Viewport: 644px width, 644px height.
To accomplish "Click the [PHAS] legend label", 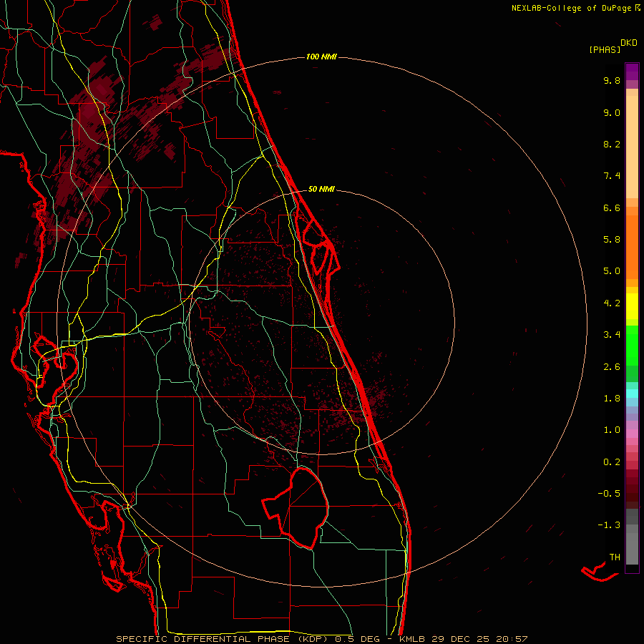I will pos(605,49).
